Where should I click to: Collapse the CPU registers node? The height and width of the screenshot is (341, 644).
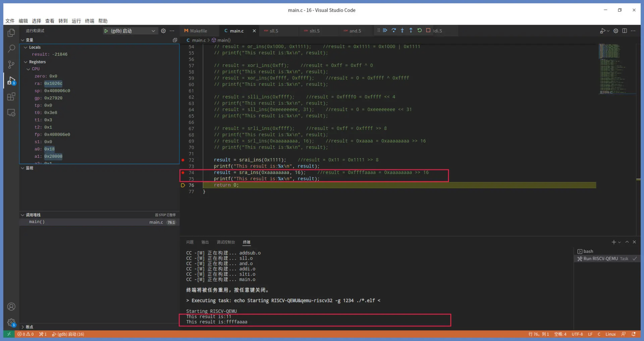click(x=28, y=69)
